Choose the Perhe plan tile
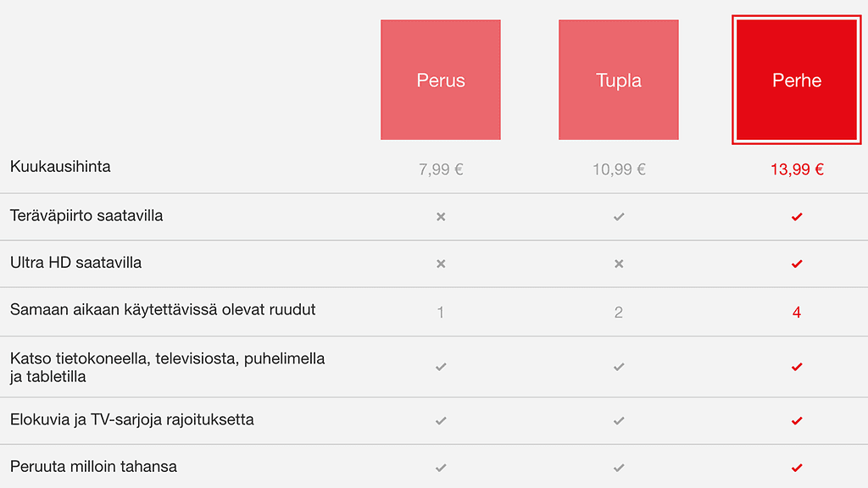The height and width of the screenshot is (488, 868). pyautogui.click(x=797, y=80)
